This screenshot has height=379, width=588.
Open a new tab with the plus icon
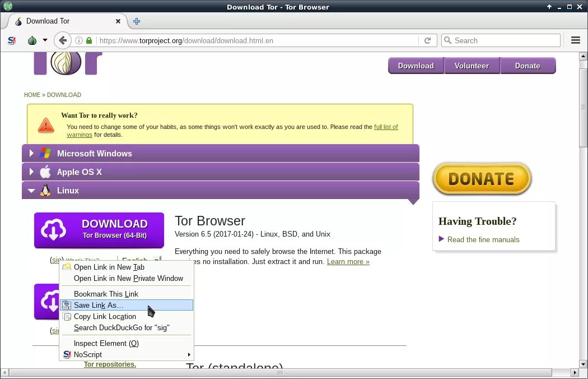click(x=137, y=21)
